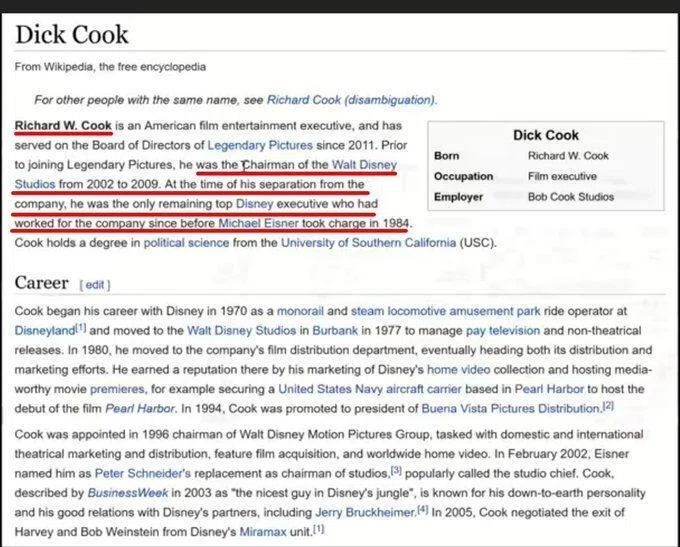Click the Disney link in the intro paragraph
This screenshot has width=680, height=547.
[x=254, y=204]
